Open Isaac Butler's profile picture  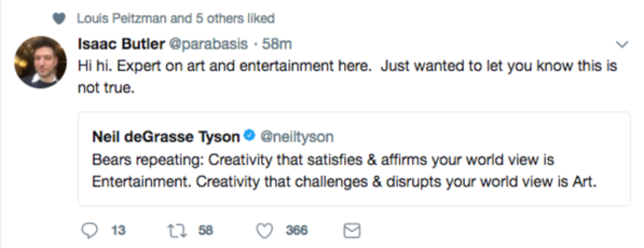[40, 62]
